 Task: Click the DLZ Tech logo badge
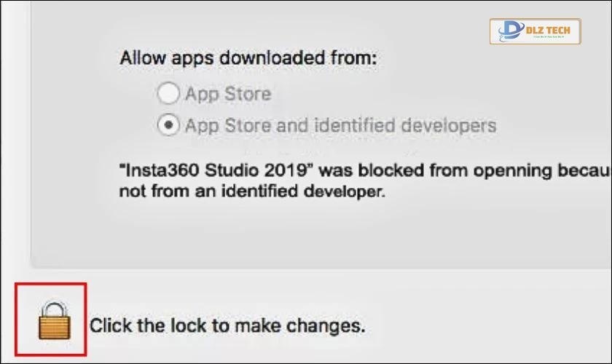point(535,32)
